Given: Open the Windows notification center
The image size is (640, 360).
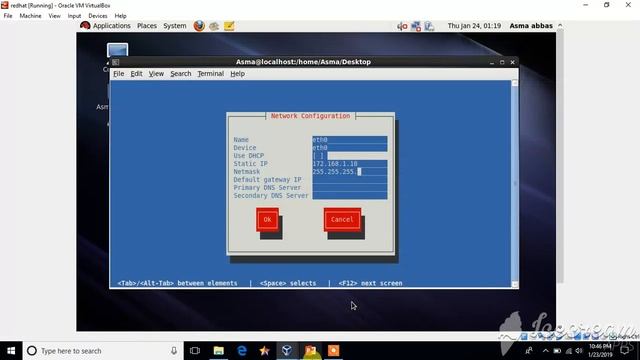Looking at the screenshot, I should [624, 351].
